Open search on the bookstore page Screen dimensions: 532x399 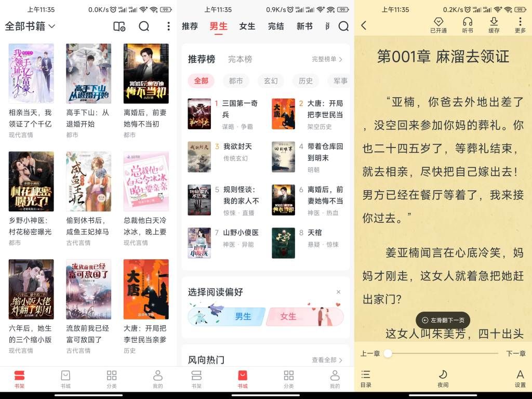(343, 26)
